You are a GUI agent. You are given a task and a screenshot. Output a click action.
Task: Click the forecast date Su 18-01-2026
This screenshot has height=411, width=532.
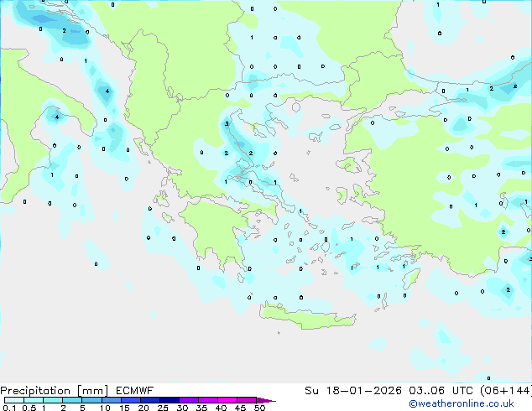(353, 391)
